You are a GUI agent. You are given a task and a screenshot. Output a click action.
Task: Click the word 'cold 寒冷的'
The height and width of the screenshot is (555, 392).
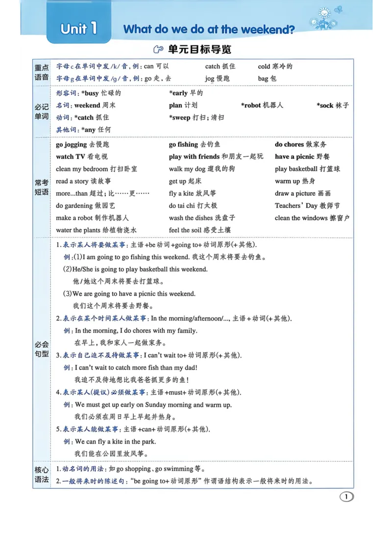275,66
